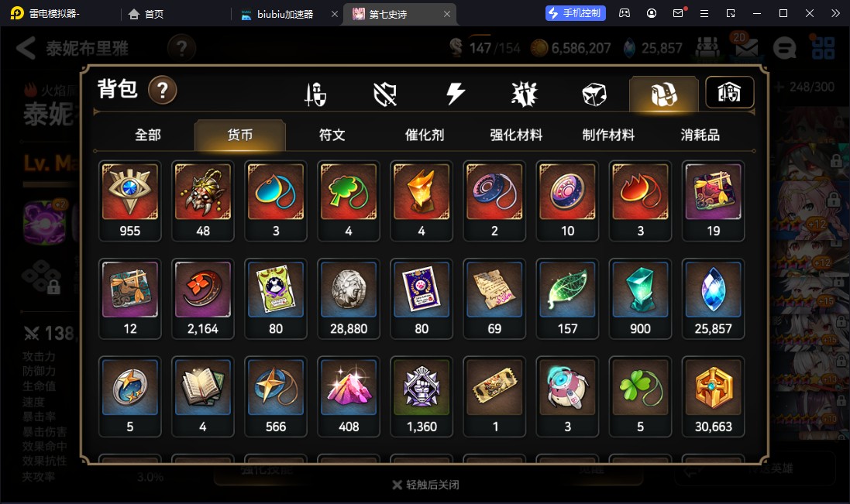
Task: Open the 强化材料 tab
Action: pyautogui.click(x=516, y=135)
